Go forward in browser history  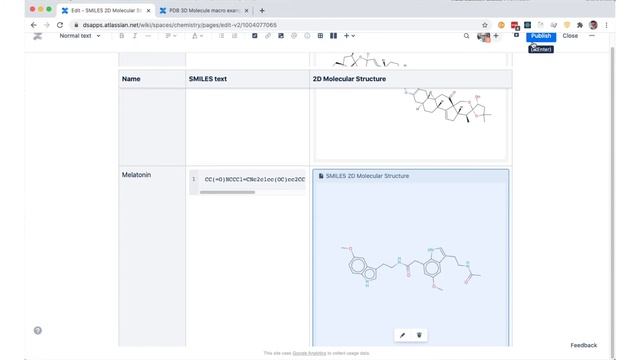click(x=47, y=25)
